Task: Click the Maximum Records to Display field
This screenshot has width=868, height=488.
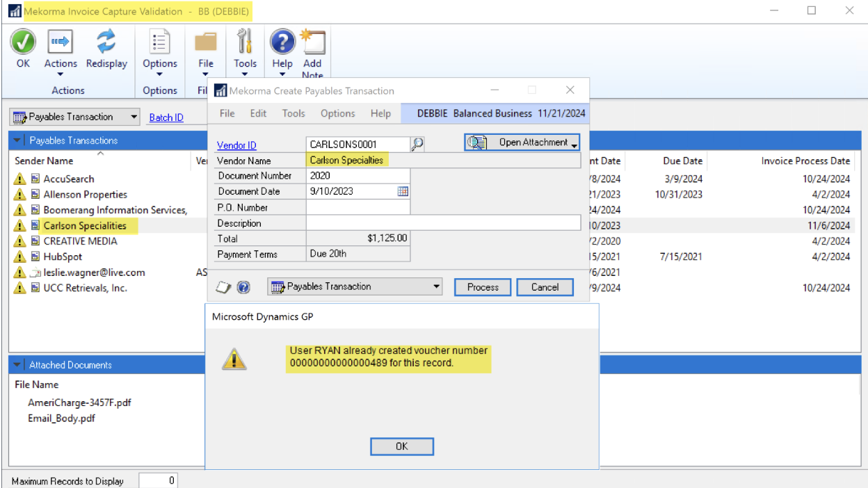Action: 158,480
